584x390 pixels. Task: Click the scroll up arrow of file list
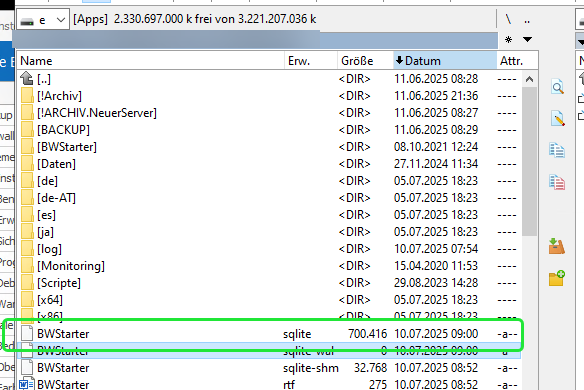tap(529, 79)
